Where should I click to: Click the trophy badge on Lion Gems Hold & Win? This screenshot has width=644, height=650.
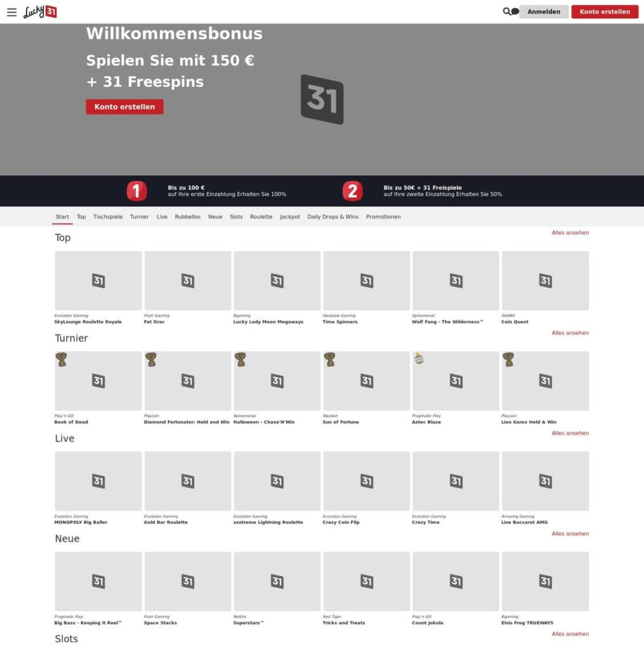(x=508, y=360)
